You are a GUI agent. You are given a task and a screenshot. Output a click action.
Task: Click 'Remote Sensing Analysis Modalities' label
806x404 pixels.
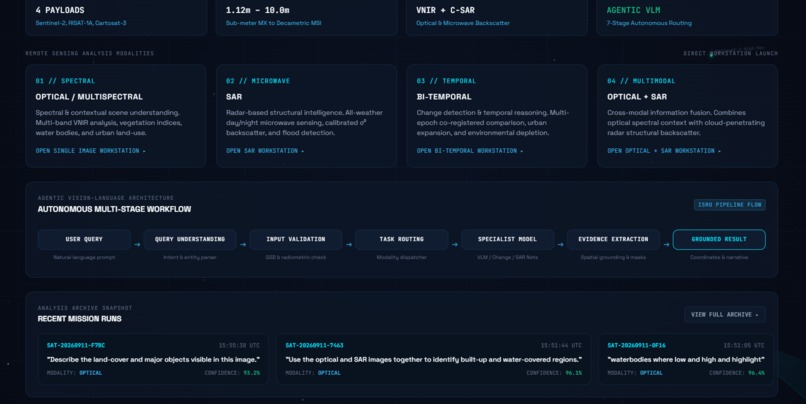pyautogui.click(x=89, y=53)
